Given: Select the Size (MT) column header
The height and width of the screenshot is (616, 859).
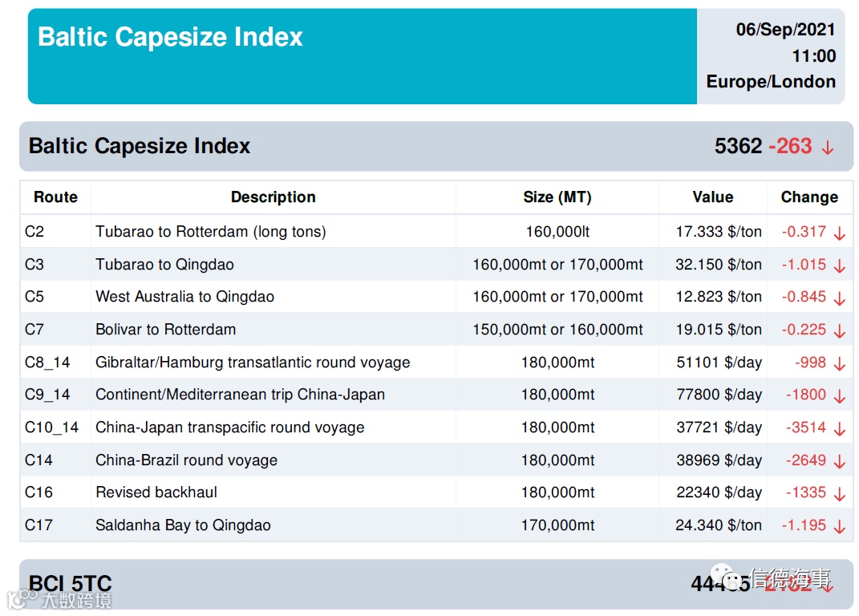Looking at the screenshot, I should pyautogui.click(x=557, y=197).
